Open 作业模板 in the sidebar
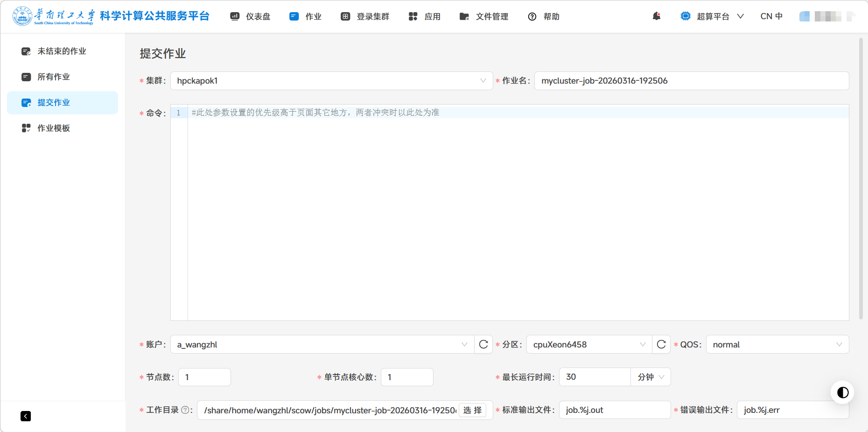Viewport: 868px width, 432px height. pyautogui.click(x=54, y=128)
